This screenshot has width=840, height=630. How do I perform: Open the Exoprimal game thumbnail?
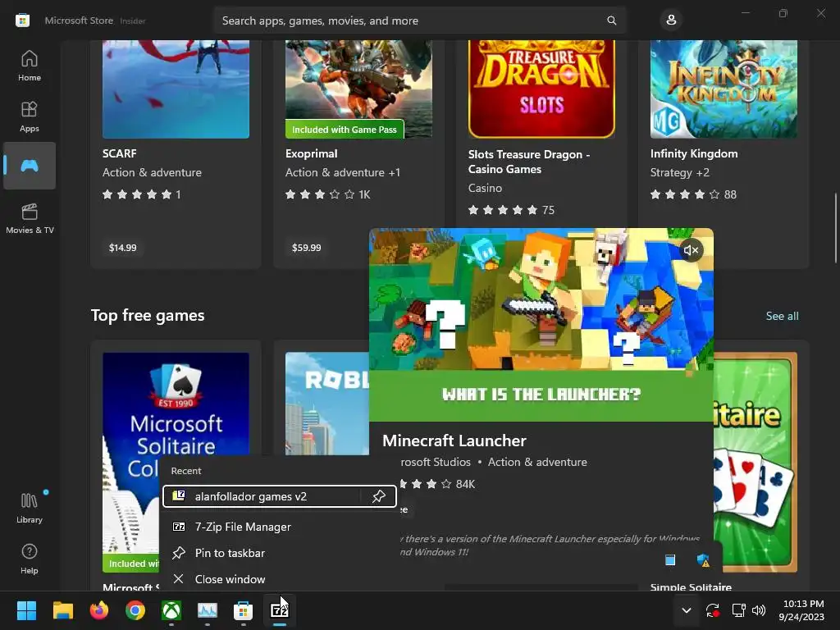click(x=358, y=89)
